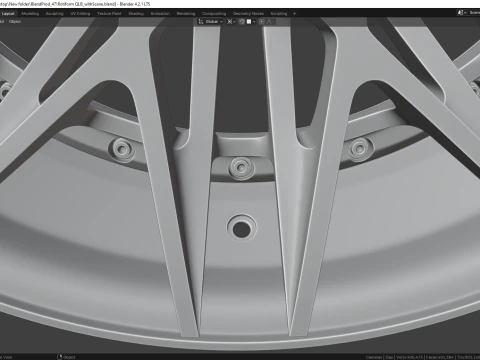Open the Modeling workspace tab
The image size is (480, 360).
tap(30, 14)
